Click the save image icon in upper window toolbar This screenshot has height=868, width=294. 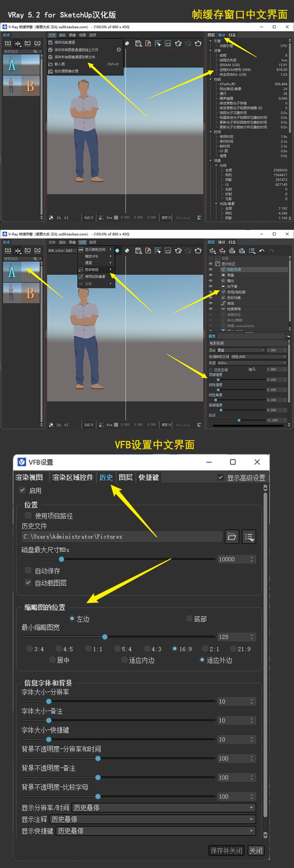click(138, 44)
